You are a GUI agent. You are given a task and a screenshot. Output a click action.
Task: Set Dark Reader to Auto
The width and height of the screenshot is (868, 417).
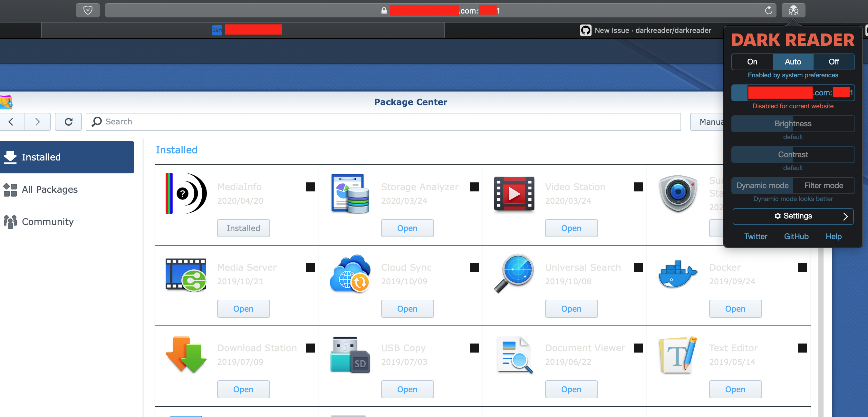pos(793,62)
